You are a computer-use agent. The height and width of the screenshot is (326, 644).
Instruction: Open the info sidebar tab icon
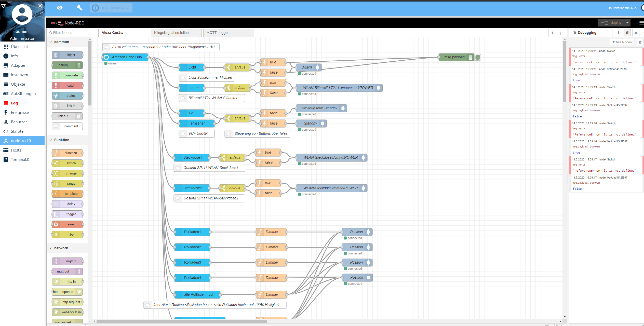tap(618, 33)
